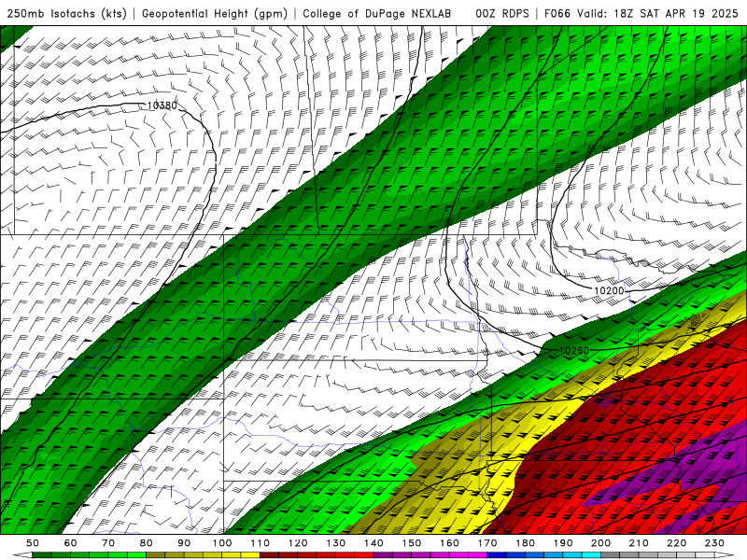Click the yellow color bar segment above 100
Viewport: 747px width, 560px height.
click(x=232, y=555)
